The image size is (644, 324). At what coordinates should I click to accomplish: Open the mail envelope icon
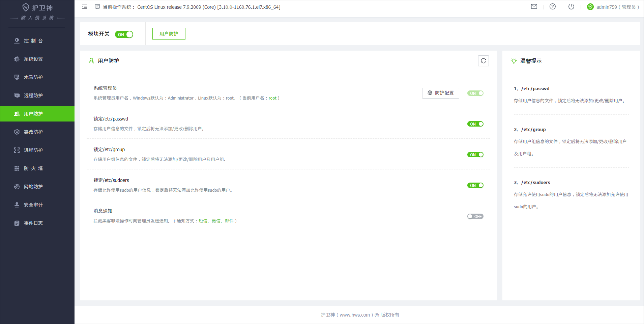[534, 6]
